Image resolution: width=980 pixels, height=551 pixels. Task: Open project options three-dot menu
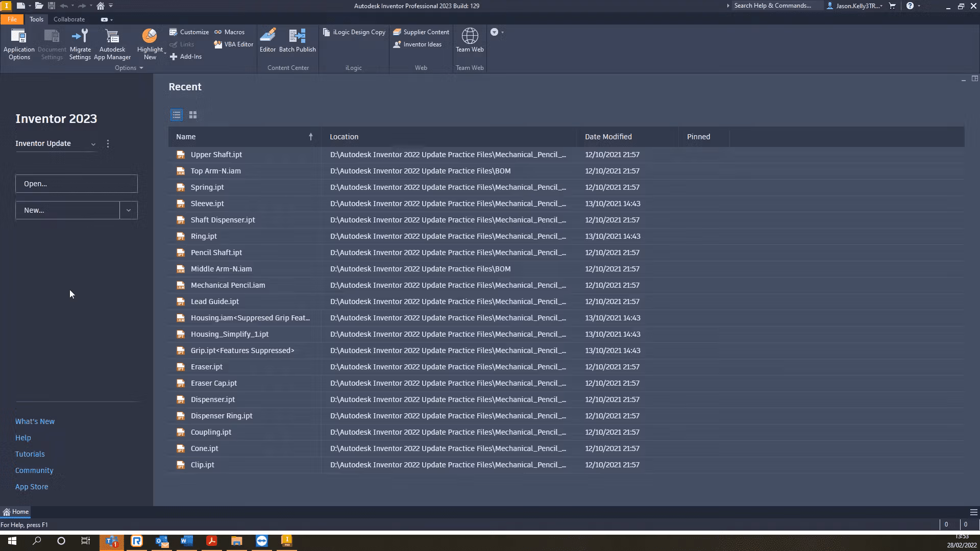[x=108, y=144]
